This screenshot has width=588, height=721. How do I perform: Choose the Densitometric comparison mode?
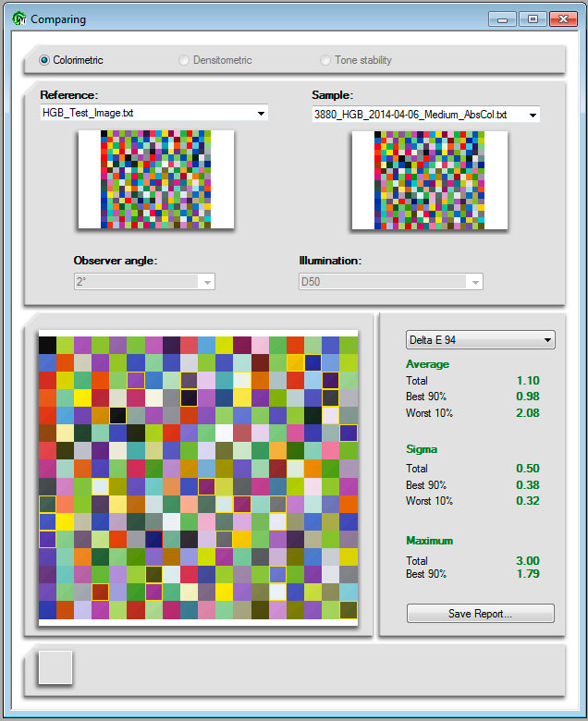click(185, 60)
